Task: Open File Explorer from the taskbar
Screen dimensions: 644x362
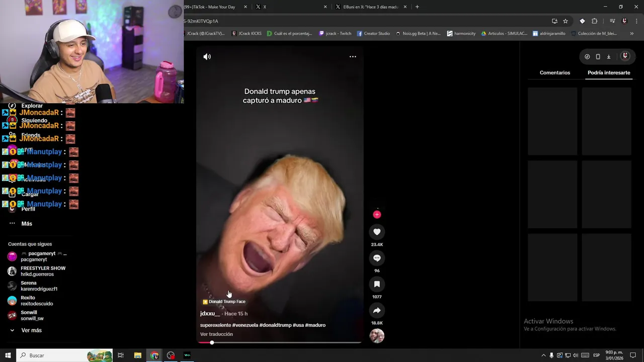Action: coord(138,355)
